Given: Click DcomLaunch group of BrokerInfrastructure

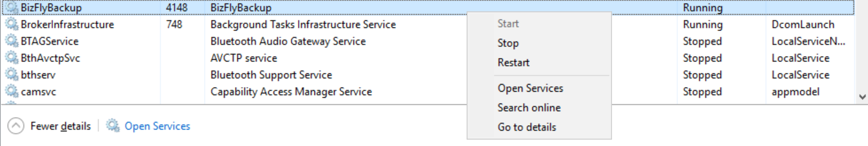Looking at the screenshot, I should coord(803,24).
